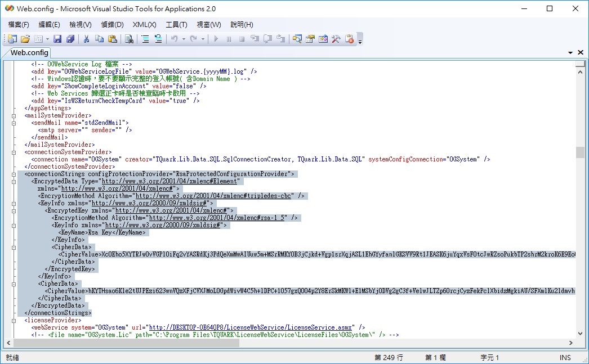
Task: Click the Add New Item toolbar icon
Action: (x=38, y=39)
